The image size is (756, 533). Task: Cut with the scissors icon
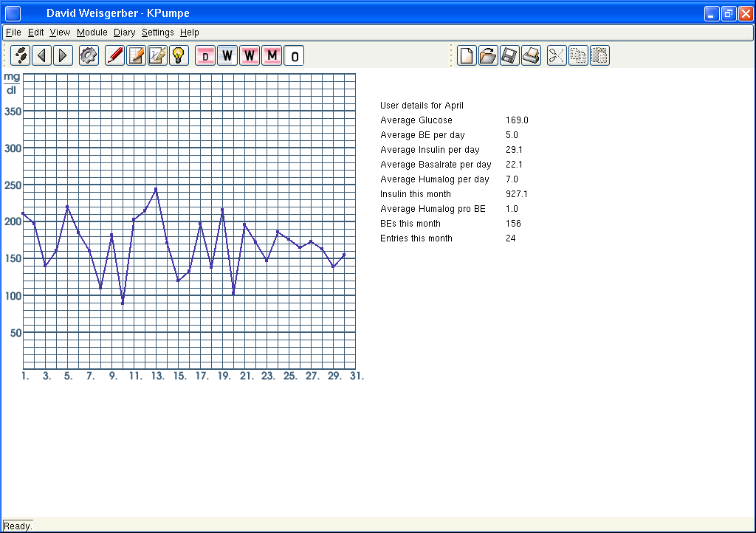557,55
